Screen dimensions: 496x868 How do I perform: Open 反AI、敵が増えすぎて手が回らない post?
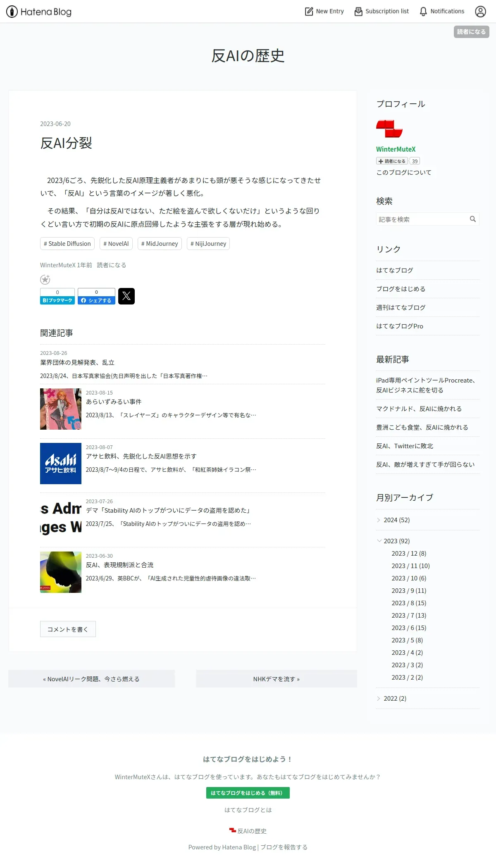pos(425,464)
